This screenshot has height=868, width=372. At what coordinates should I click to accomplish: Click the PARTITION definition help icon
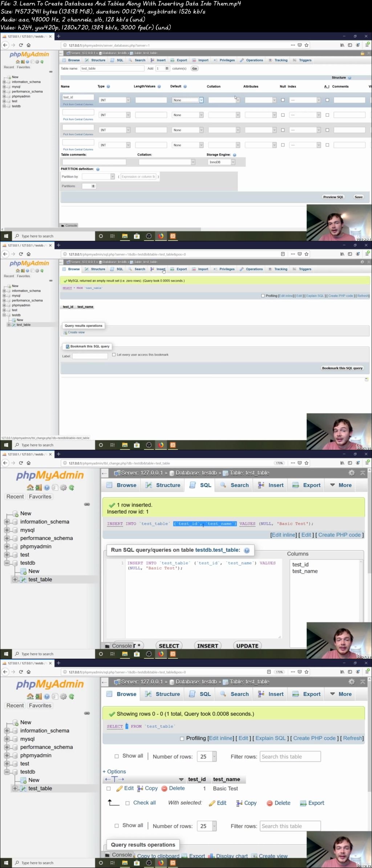(x=98, y=169)
